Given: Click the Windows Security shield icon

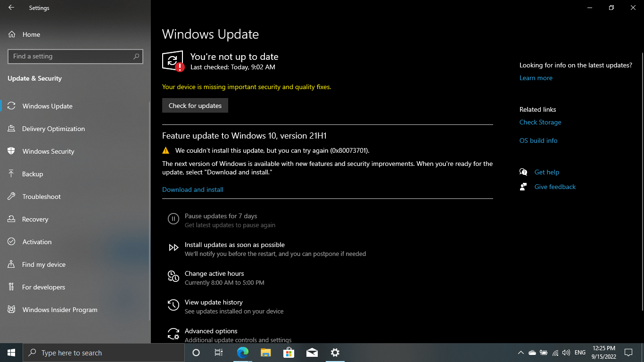Looking at the screenshot, I should 11,151.
